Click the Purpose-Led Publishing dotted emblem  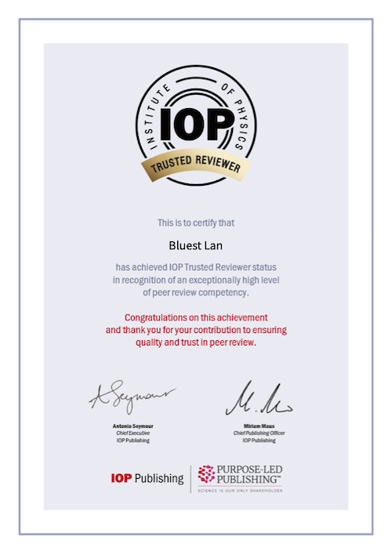(206, 474)
